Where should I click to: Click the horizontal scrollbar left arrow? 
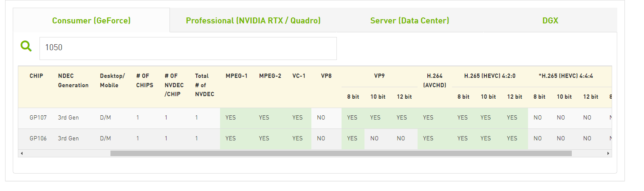pyautogui.click(x=22, y=153)
